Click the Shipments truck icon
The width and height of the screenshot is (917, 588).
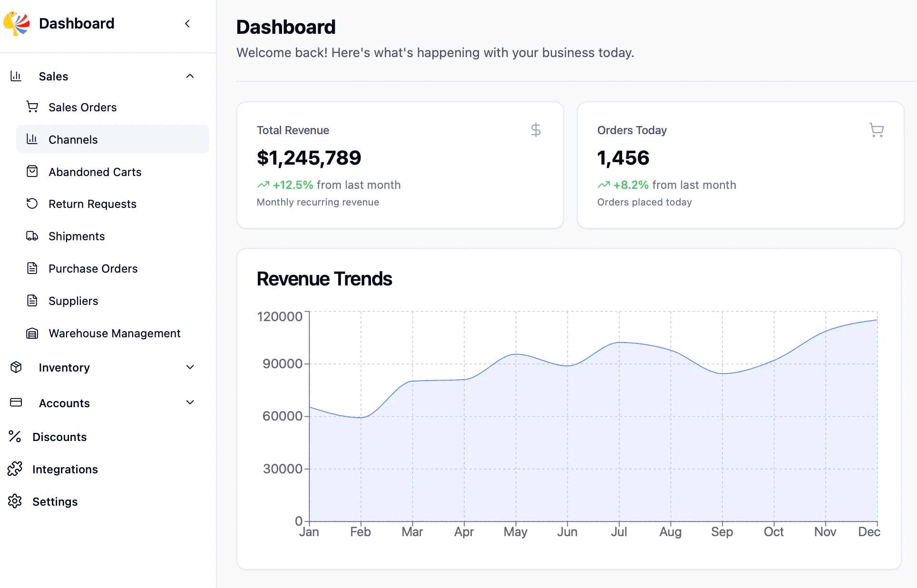click(32, 236)
